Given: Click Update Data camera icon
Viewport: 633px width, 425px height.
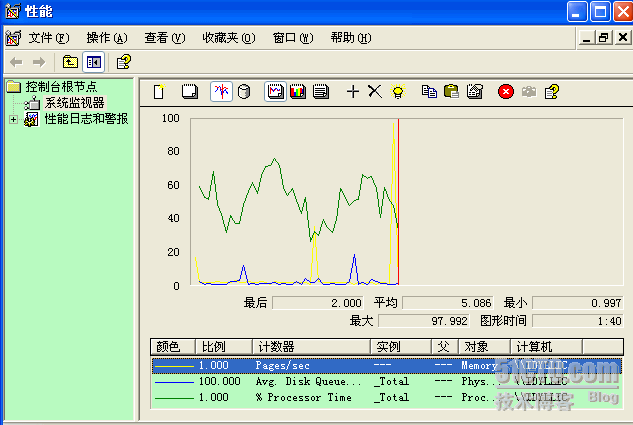Looking at the screenshot, I should click(529, 92).
